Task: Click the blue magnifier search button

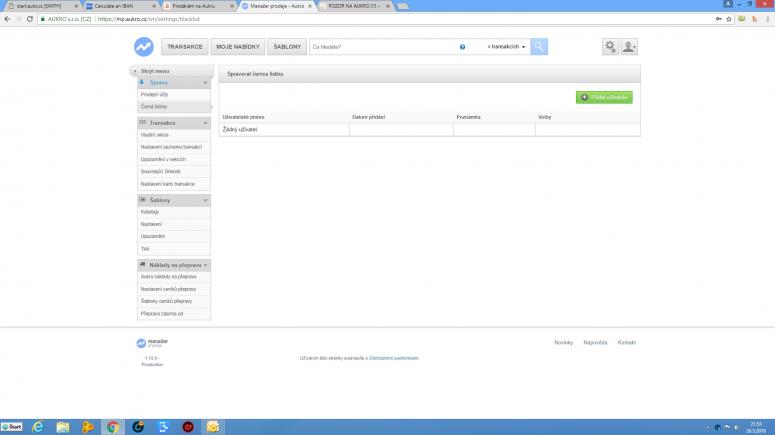Action: pos(539,46)
